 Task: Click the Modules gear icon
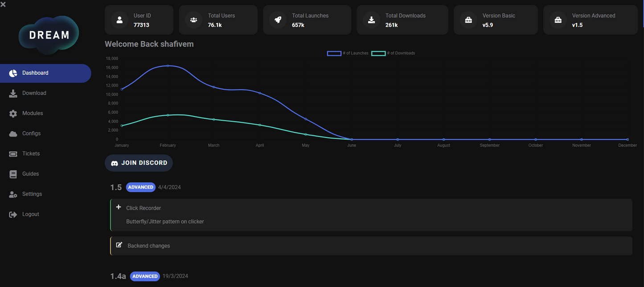[x=13, y=113]
